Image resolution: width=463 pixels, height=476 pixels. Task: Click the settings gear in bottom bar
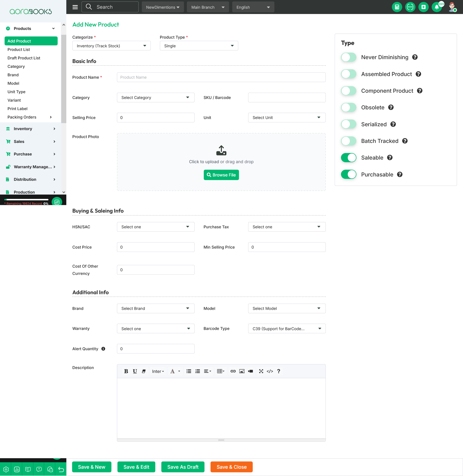[6, 469]
